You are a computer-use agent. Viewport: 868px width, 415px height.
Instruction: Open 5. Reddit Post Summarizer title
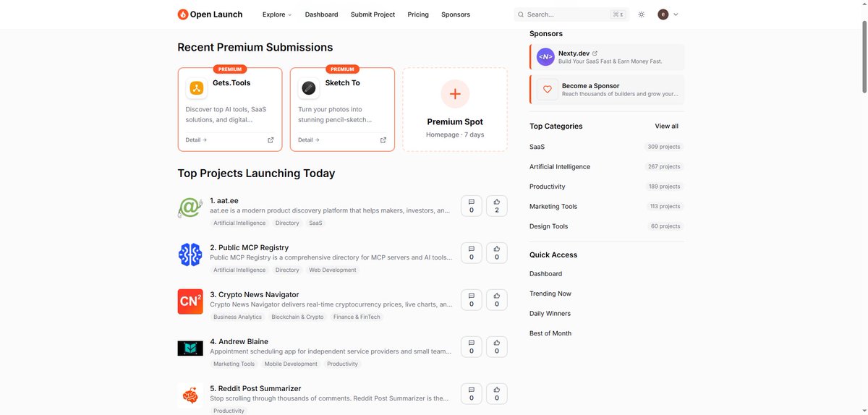[255, 388]
